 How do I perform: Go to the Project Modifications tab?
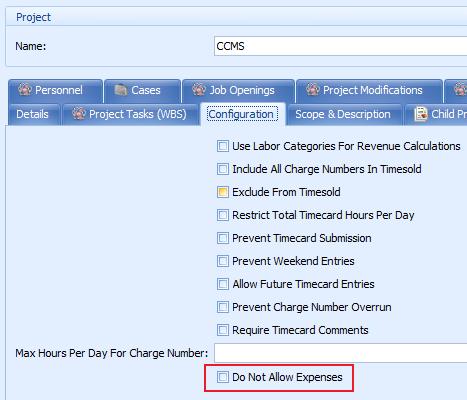[x=370, y=91]
